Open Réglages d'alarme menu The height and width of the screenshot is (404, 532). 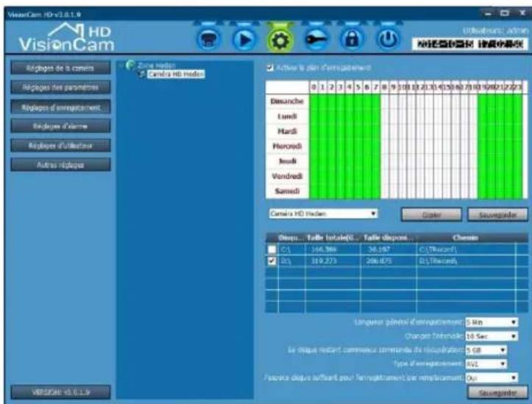coord(60,126)
